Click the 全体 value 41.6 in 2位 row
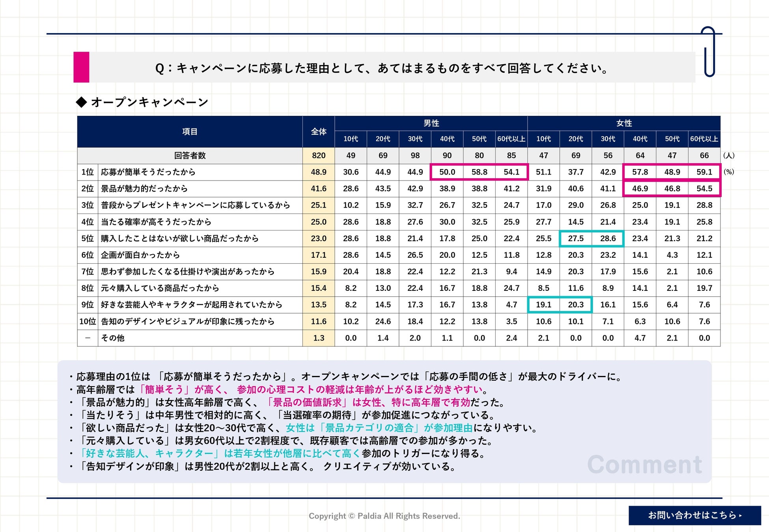This screenshot has width=769, height=532. coord(319,189)
